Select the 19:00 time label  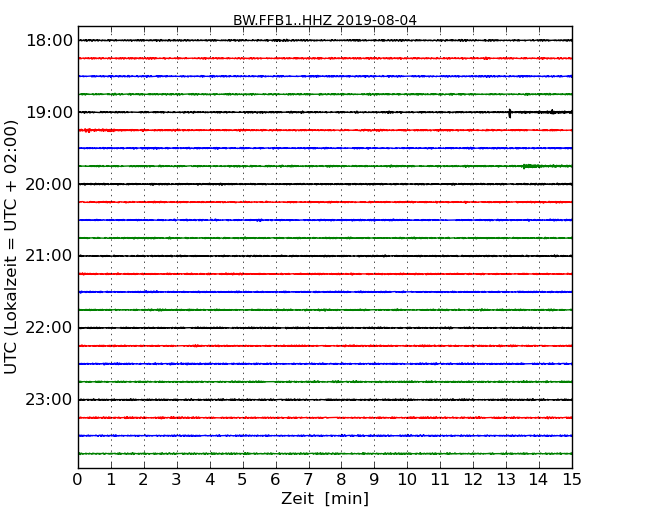pos(49,112)
